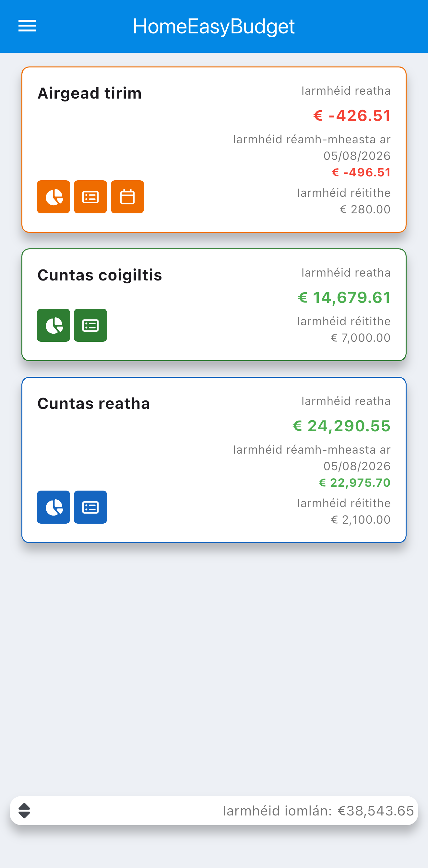This screenshot has width=428, height=868.
Task: Open pie chart for Cuntas coigiltis
Action: [x=53, y=325]
